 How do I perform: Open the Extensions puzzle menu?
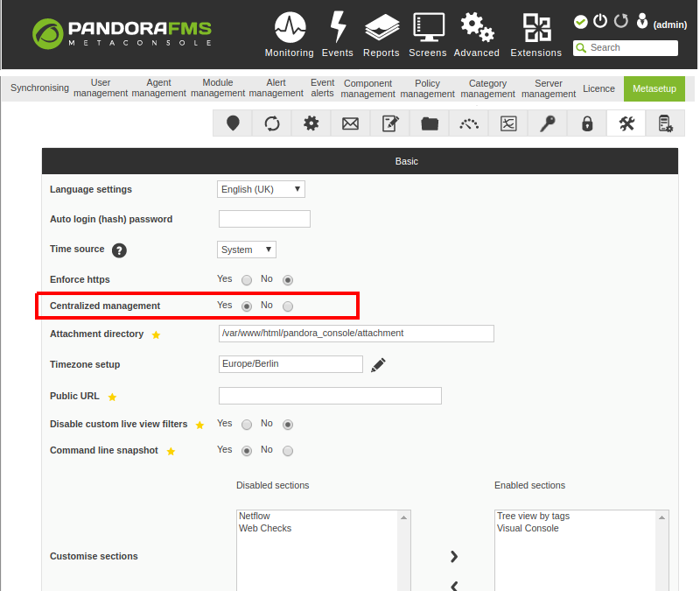click(x=536, y=34)
